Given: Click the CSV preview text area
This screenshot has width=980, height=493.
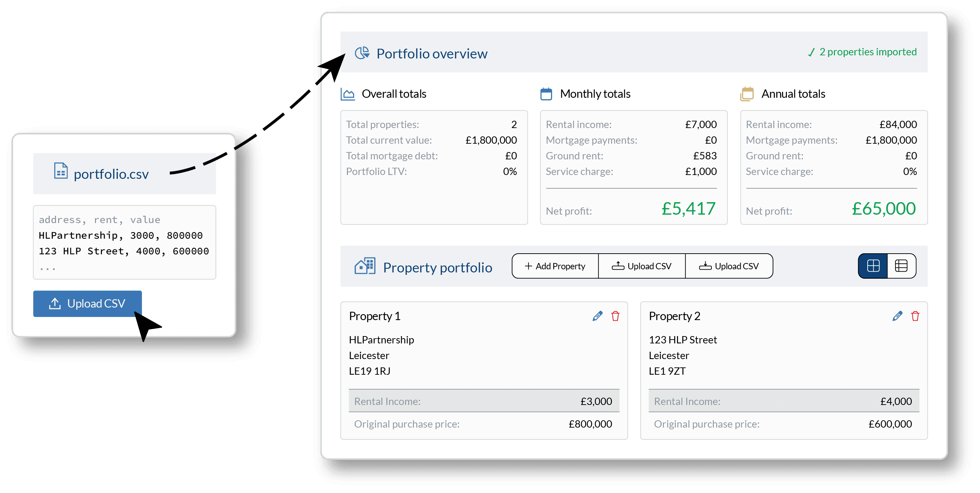Looking at the screenshot, I should pos(125,242).
